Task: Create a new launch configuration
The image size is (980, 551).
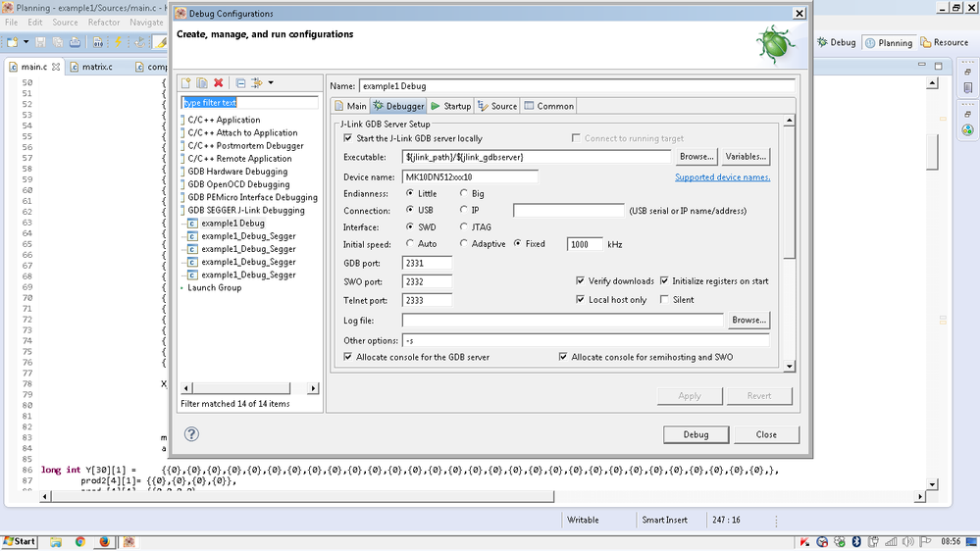Action: pyautogui.click(x=186, y=83)
